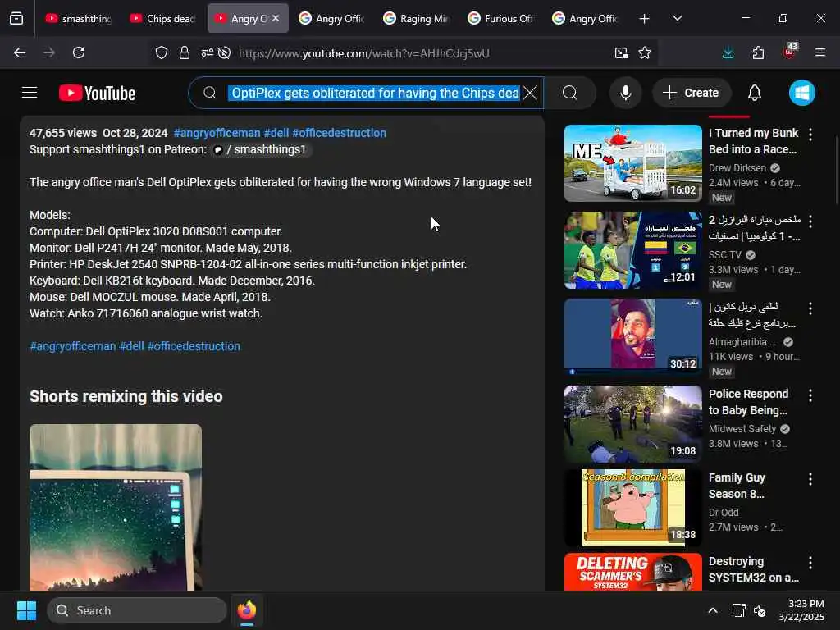Click the bottom #angryofficeman hashtag
The image size is (840, 630).
(x=73, y=346)
